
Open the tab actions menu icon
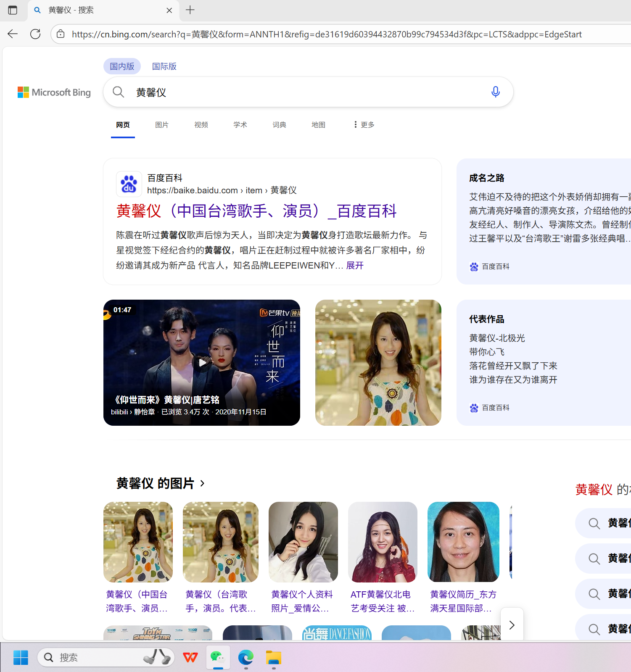point(13,10)
